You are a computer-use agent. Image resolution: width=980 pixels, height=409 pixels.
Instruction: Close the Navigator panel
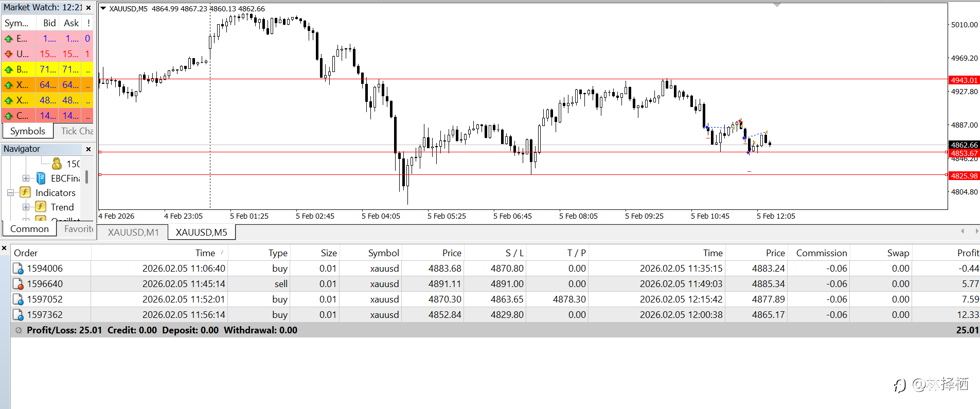[x=88, y=149]
